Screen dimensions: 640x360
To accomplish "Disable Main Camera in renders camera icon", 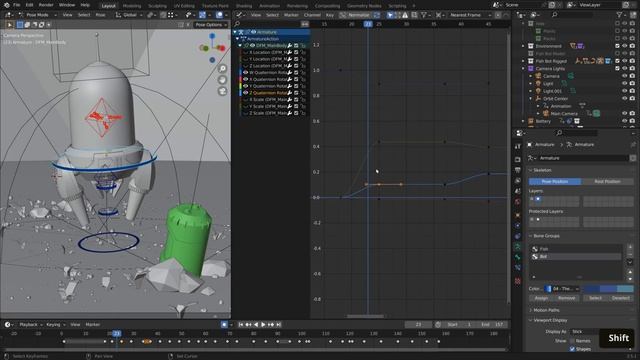I will point(632,113).
